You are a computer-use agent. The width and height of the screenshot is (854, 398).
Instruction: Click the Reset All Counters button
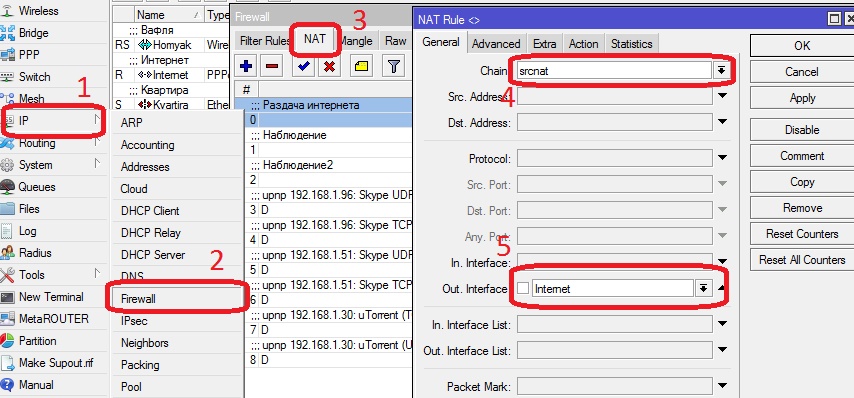tap(802, 260)
